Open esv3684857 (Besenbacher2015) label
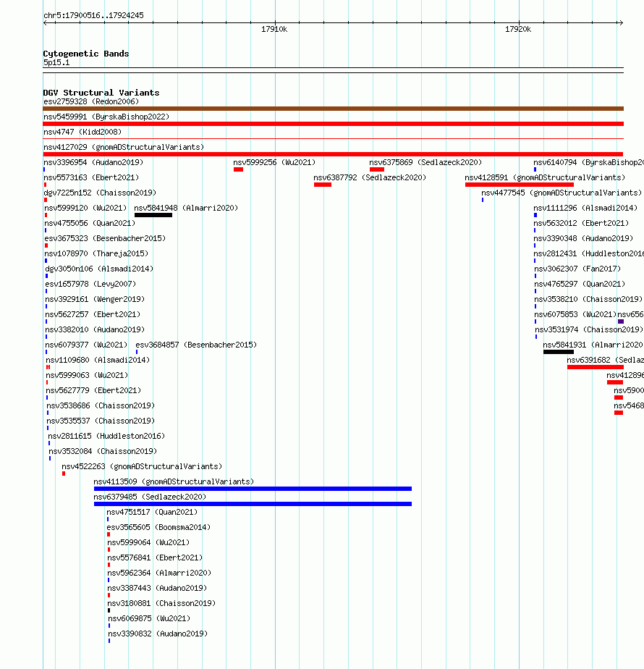This screenshot has width=644, height=669. click(x=196, y=345)
